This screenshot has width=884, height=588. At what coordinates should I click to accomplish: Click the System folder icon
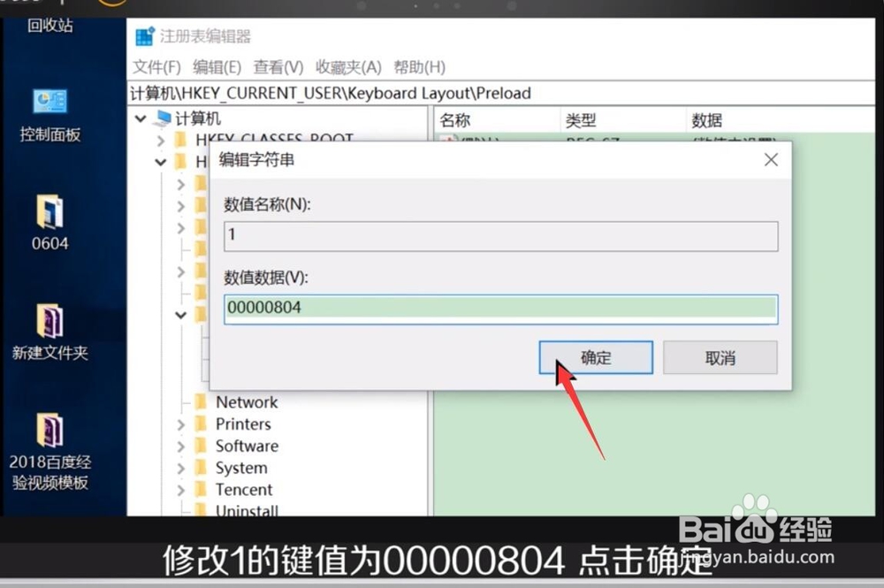200,469
